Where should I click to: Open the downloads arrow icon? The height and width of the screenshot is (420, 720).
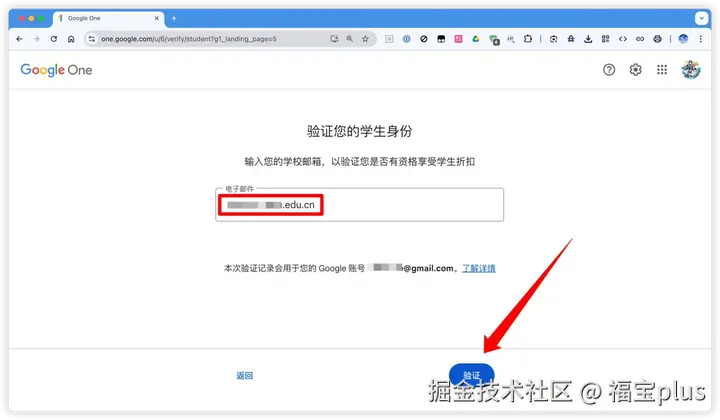coord(588,39)
